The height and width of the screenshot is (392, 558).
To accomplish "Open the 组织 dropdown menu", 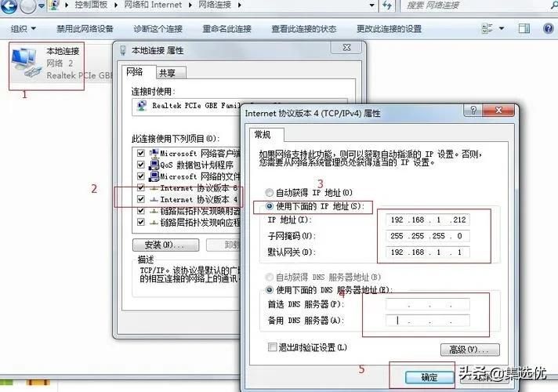I will tap(24, 28).
